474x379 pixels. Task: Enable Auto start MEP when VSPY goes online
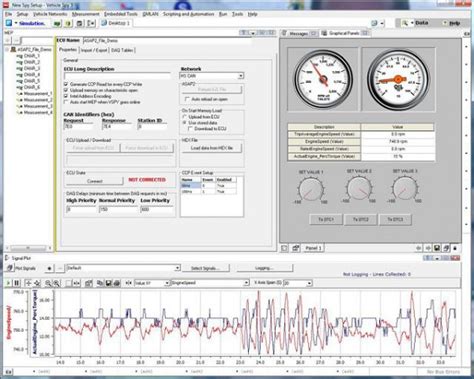tap(66, 102)
